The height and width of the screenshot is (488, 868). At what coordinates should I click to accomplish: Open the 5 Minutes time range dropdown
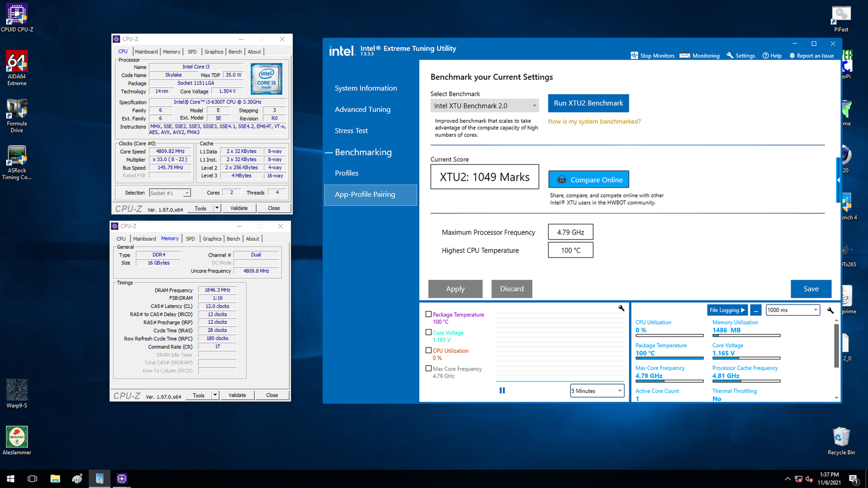(597, 391)
